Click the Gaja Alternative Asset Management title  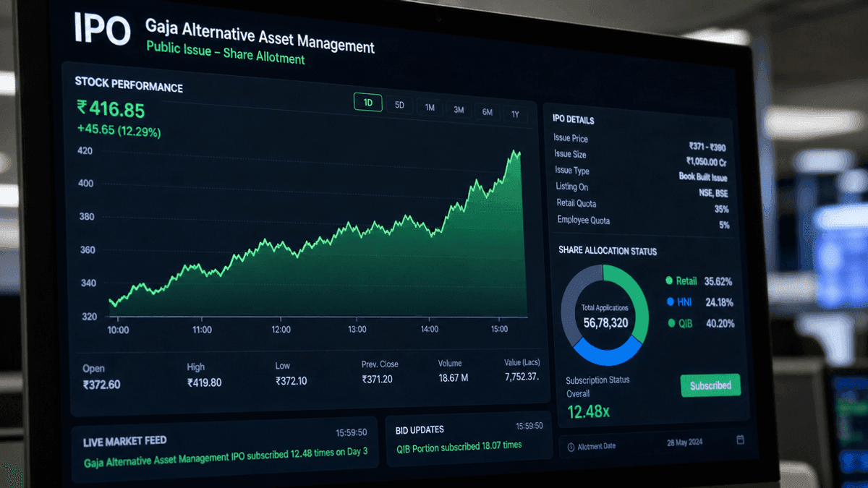(x=260, y=38)
